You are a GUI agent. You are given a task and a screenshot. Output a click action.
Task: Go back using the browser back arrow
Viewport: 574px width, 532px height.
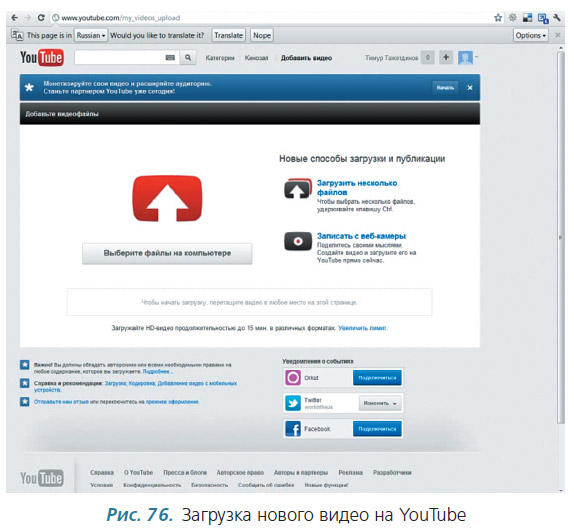click(x=14, y=18)
